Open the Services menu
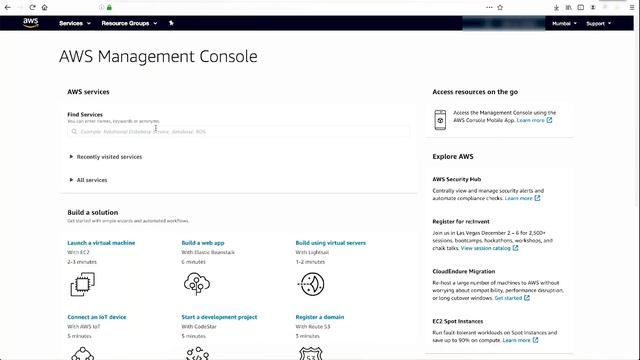This screenshot has height=360, width=640. [x=75, y=23]
